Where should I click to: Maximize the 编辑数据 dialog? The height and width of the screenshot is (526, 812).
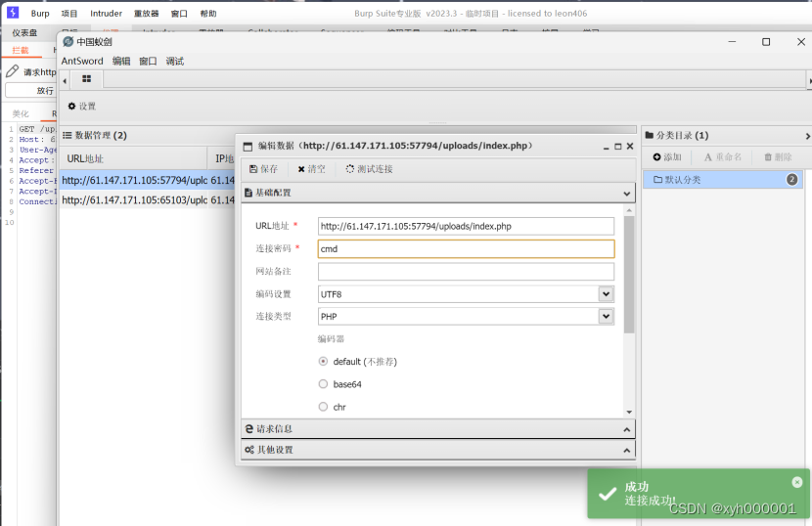[617, 147]
